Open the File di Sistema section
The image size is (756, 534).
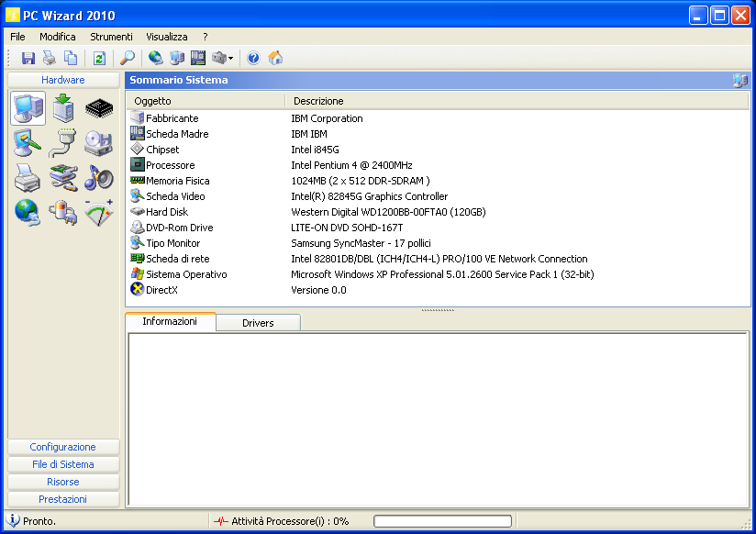63,464
